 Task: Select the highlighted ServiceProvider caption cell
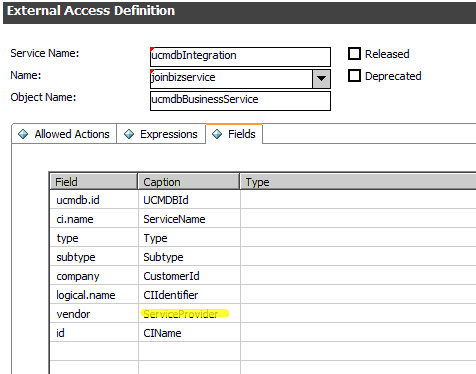click(189, 313)
